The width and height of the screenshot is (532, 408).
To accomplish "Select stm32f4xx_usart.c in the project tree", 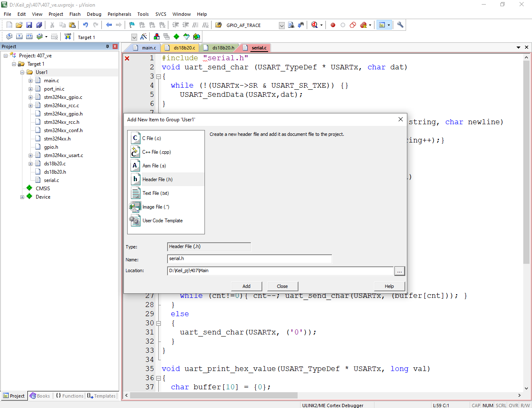I will (x=64, y=155).
